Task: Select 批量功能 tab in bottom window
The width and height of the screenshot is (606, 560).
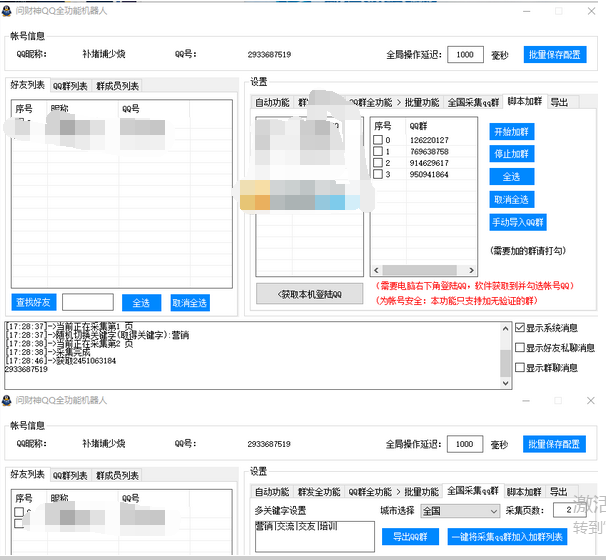Action: pyautogui.click(x=421, y=492)
